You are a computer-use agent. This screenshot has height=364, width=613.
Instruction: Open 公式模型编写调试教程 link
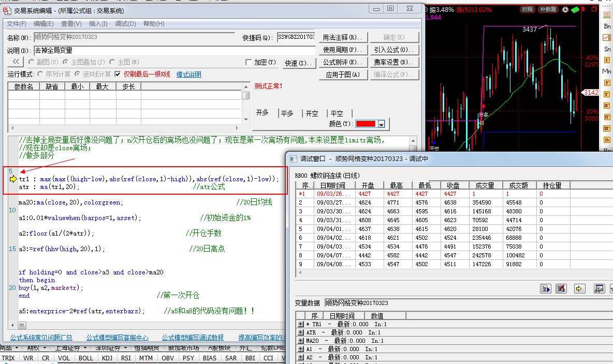193,337
